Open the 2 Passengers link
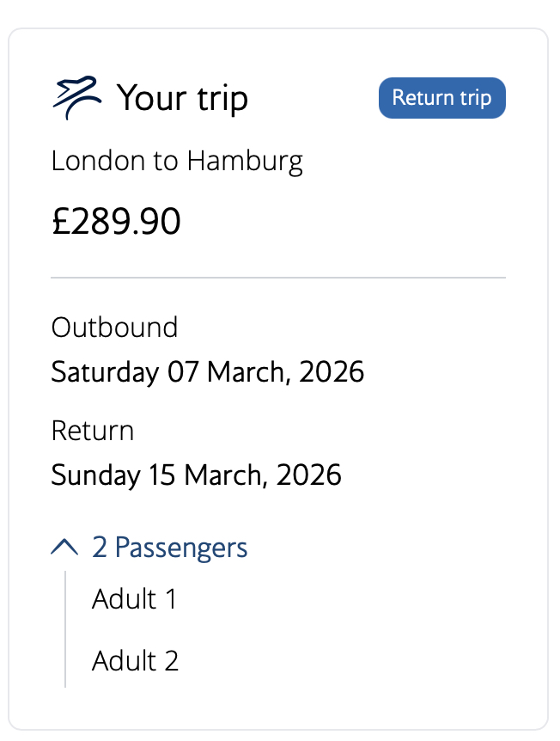The image size is (560, 741). pos(170,548)
